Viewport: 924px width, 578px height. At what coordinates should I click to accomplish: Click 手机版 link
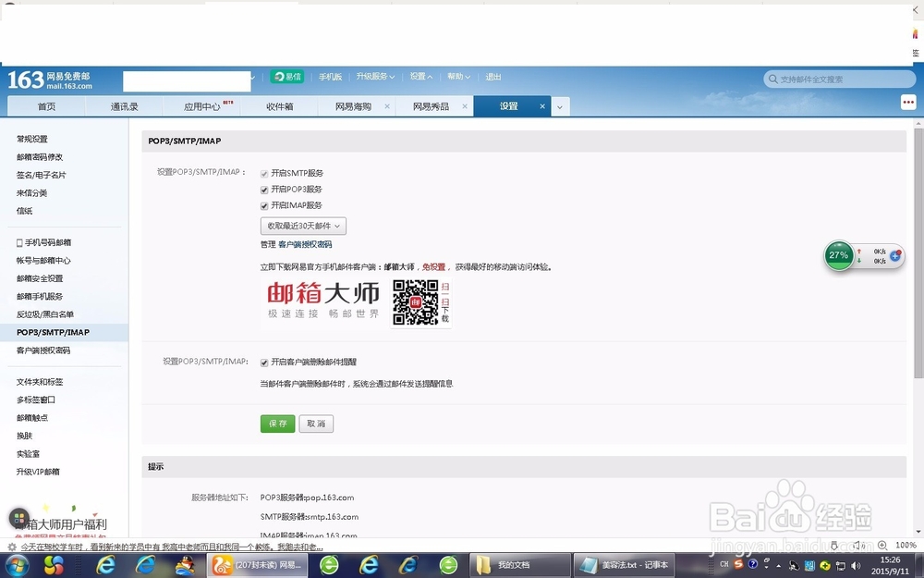330,77
